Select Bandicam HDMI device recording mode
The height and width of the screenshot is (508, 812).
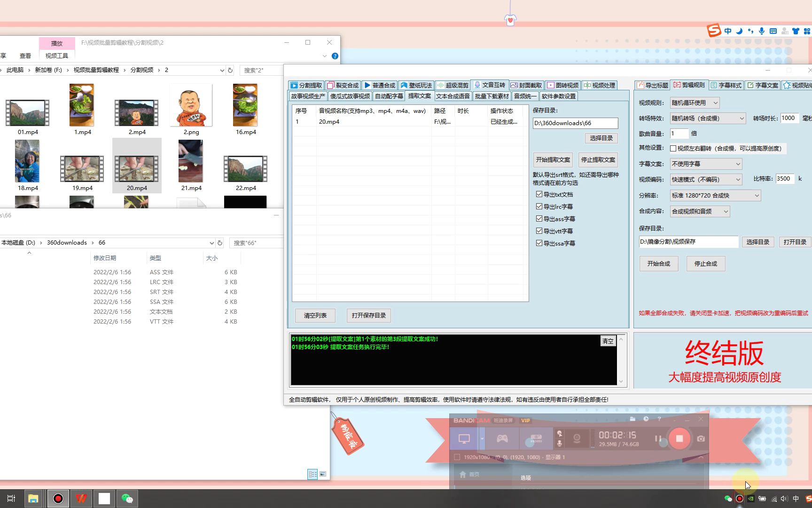coord(536,439)
